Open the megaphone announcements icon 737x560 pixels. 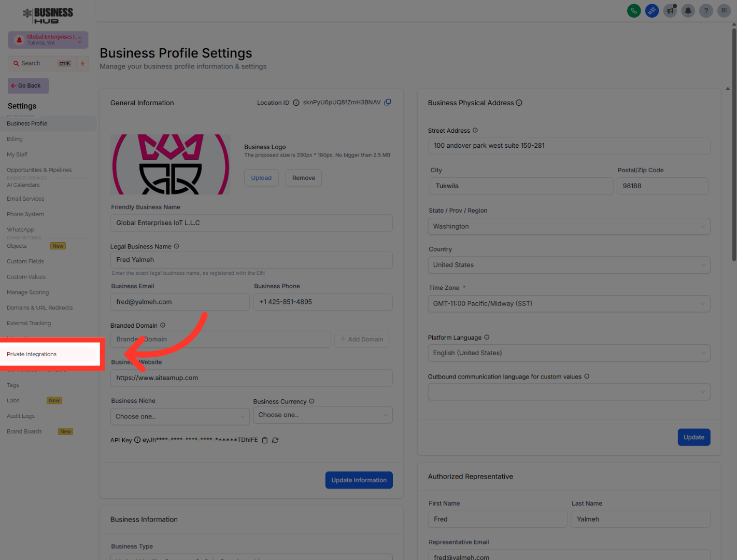pyautogui.click(x=670, y=10)
